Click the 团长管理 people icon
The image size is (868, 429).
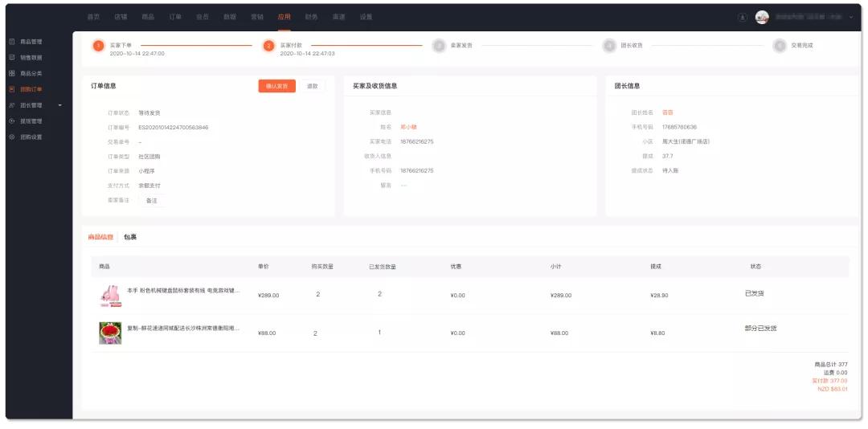11,105
